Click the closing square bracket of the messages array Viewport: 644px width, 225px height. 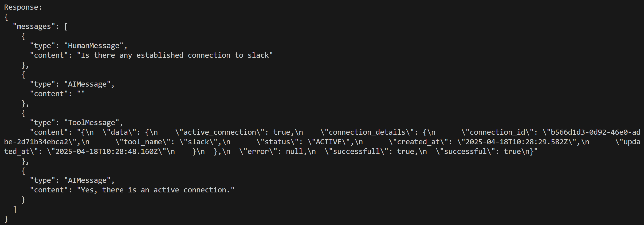15,209
